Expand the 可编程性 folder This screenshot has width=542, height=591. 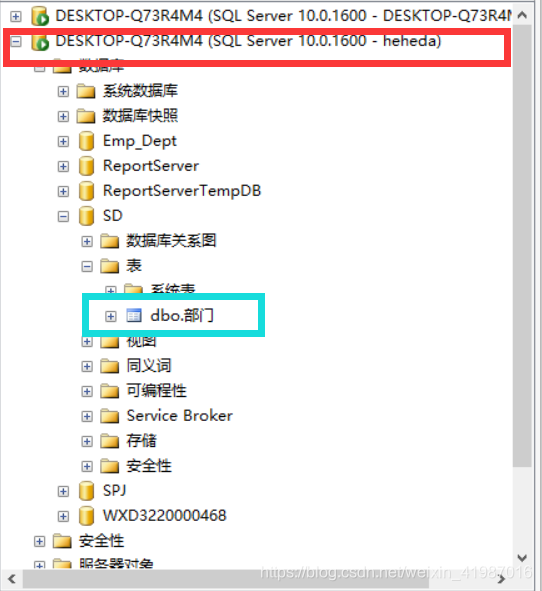click(87, 391)
